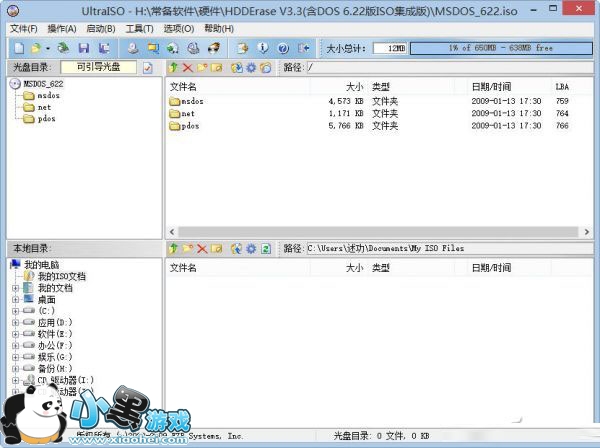Open the 文件(F) menu
Image resolution: width=600 pixels, height=448 pixels.
(22, 29)
